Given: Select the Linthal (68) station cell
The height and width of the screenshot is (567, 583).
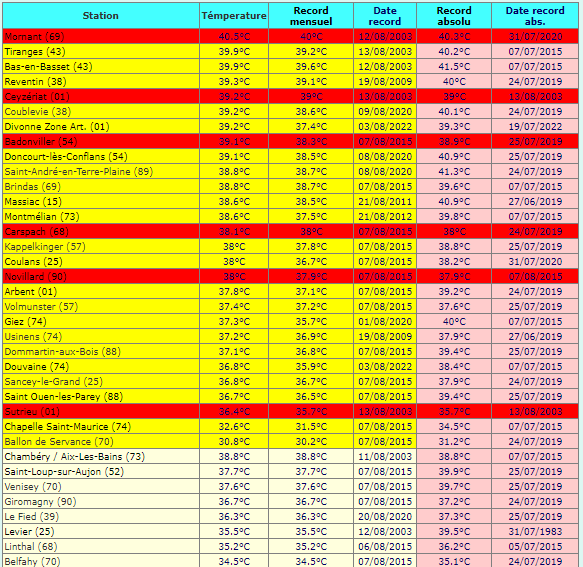Looking at the screenshot, I should tap(101, 547).
